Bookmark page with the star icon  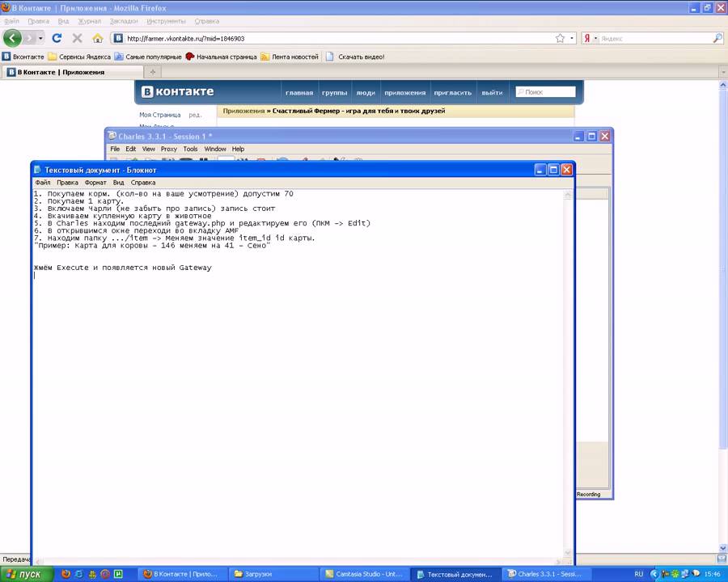point(560,38)
